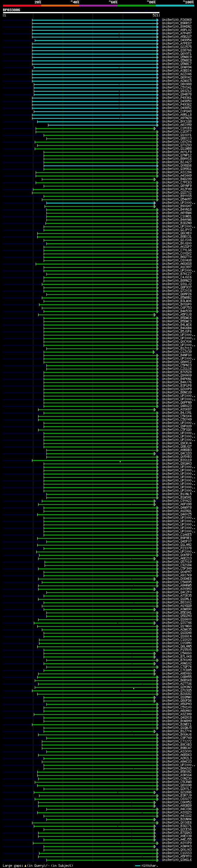Open the UniRef100_P26969 hit link

pyautogui.click(x=176, y=20)
